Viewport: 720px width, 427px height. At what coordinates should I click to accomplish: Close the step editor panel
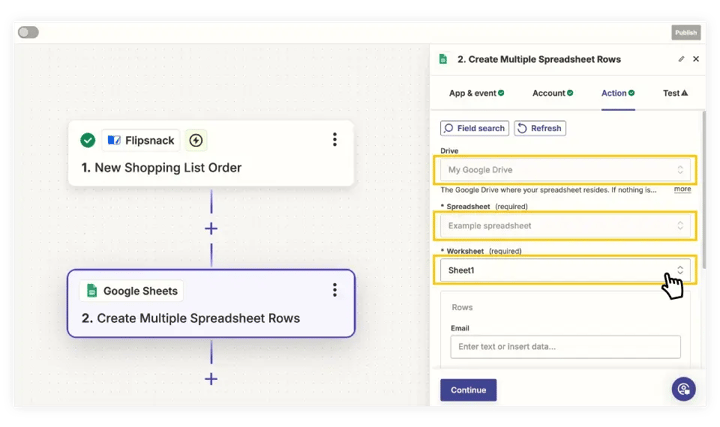[696, 59]
